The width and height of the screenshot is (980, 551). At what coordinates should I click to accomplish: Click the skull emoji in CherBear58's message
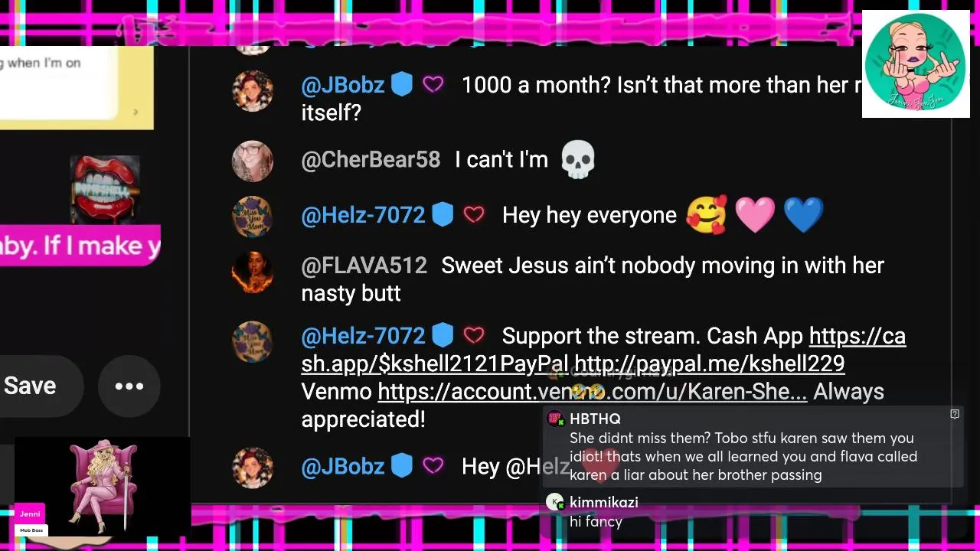[578, 159]
